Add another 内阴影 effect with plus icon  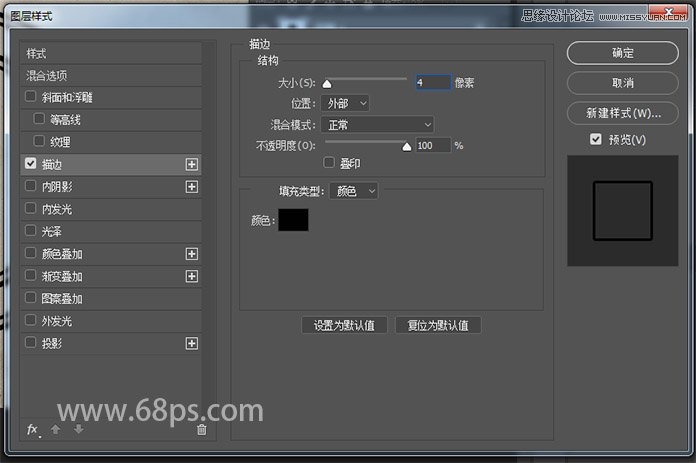point(192,187)
